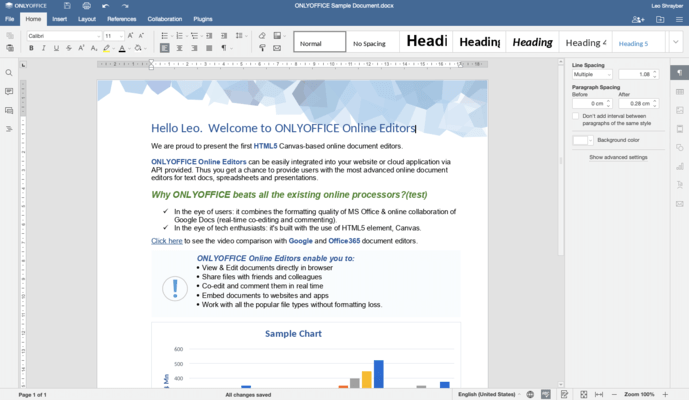Open the Calibri font name dropdown
This screenshot has width=689, height=400.
pyautogui.click(x=64, y=36)
